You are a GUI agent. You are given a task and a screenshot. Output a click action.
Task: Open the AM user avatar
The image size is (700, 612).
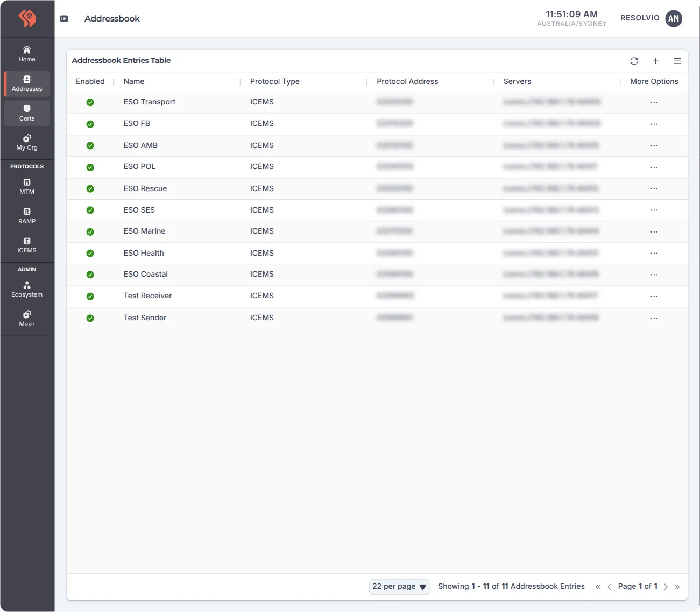click(x=674, y=18)
